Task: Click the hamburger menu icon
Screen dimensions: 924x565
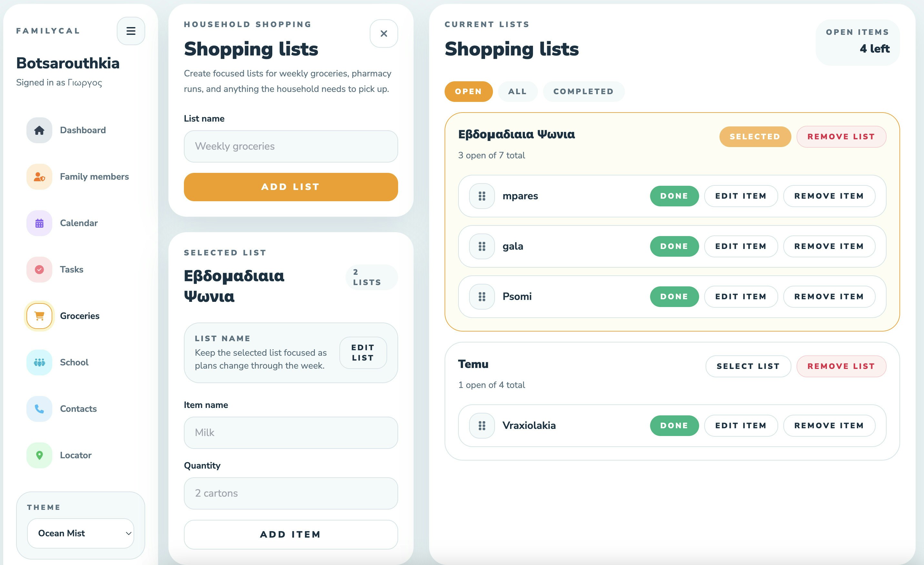Action: pos(130,31)
